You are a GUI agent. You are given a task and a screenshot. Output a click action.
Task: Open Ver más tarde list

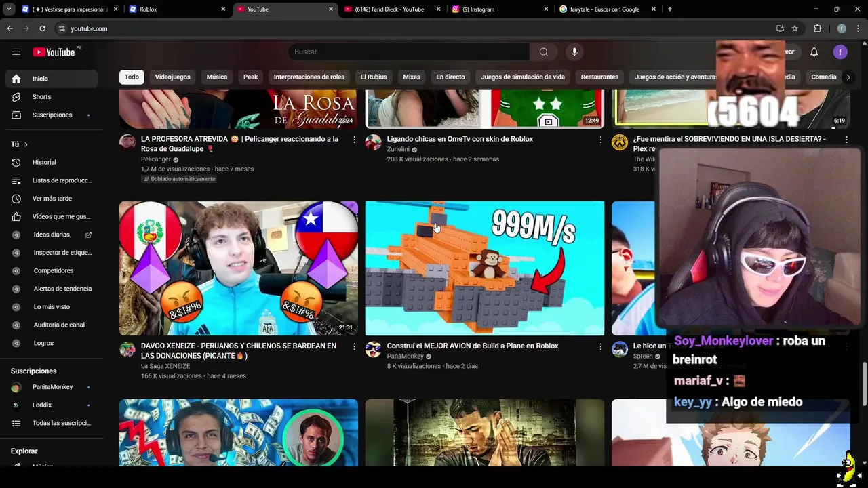tap(52, 198)
